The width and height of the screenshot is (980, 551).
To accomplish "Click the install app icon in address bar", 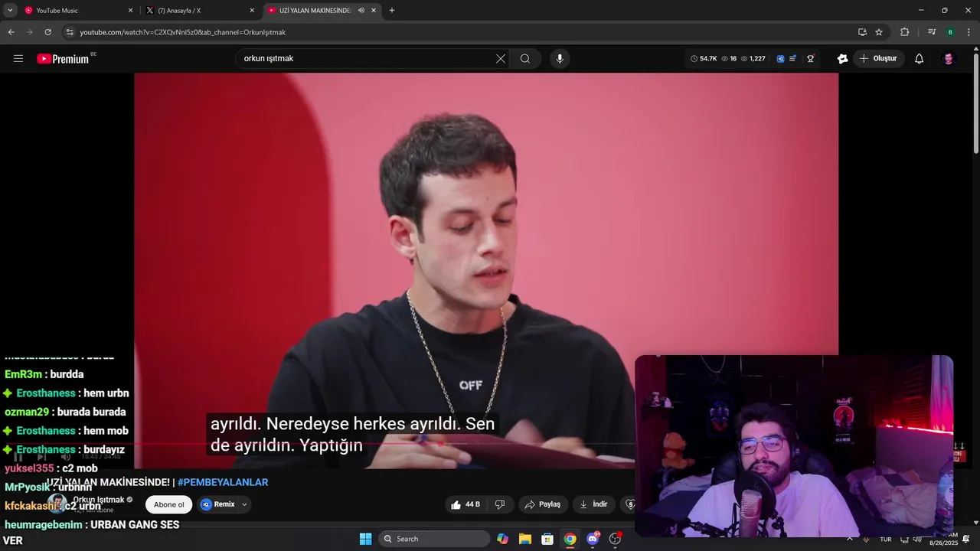I will coord(862,32).
